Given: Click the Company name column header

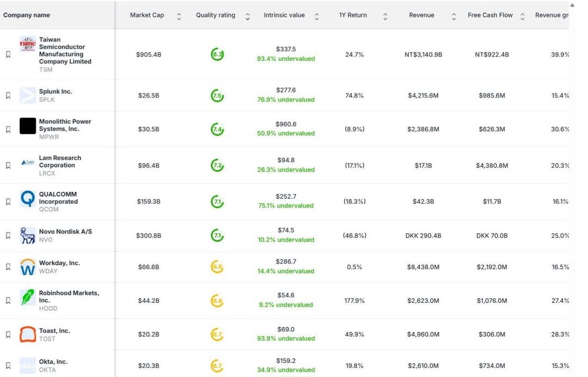Looking at the screenshot, I should [x=27, y=15].
